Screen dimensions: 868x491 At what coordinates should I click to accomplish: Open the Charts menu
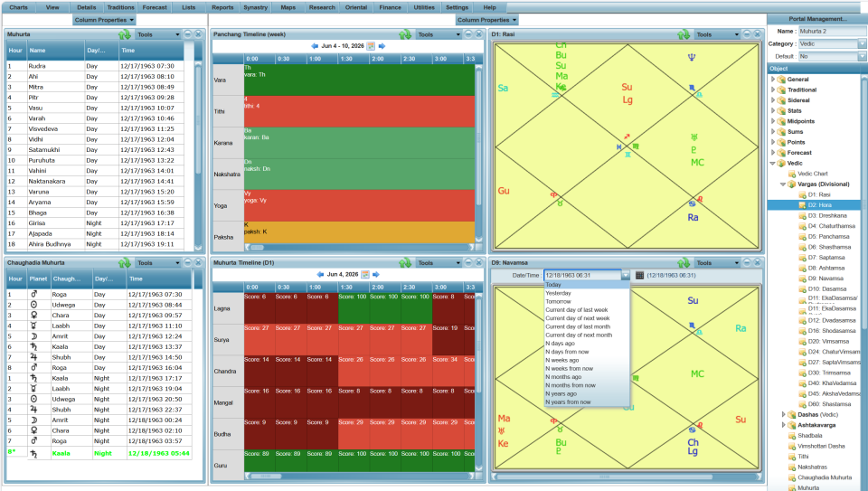click(18, 7)
